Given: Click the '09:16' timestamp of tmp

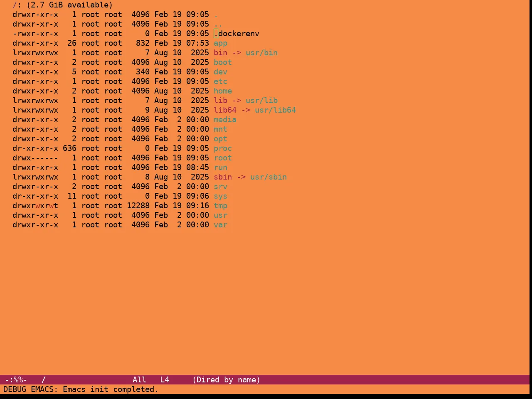Looking at the screenshot, I should tap(197, 206).
